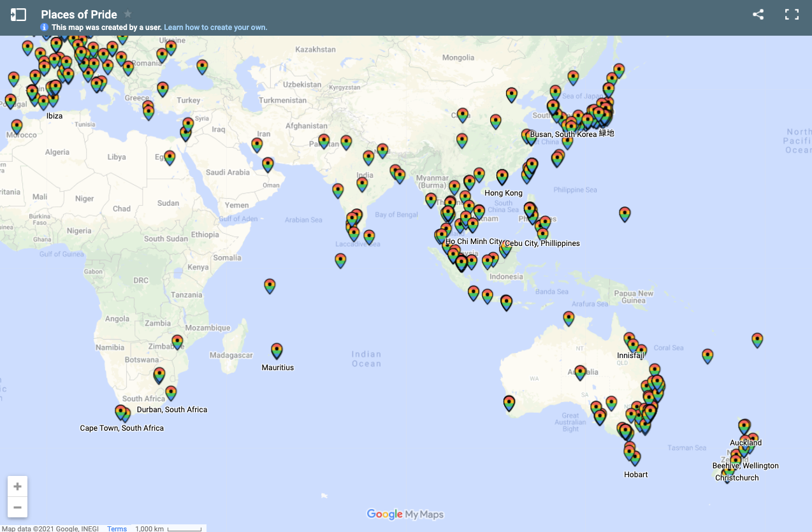Open the map legend sidebar panel
The width and height of the screenshot is (812, 532).
18,15
